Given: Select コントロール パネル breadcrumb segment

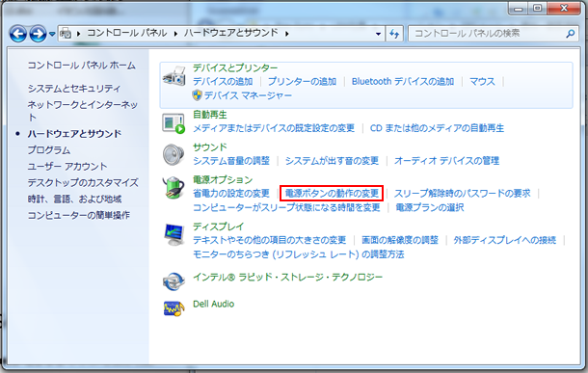Looking at the screenshot, I should [127, 33].
